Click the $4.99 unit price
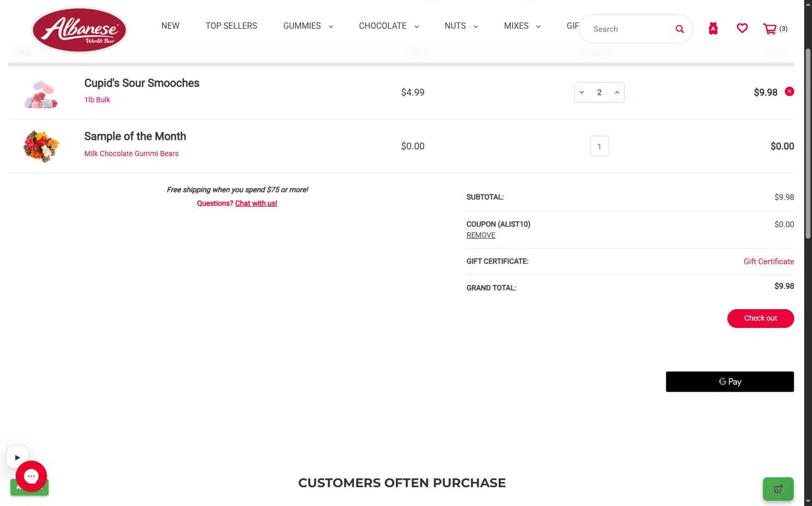Screen dimensions: 812x506 [413, 92]
